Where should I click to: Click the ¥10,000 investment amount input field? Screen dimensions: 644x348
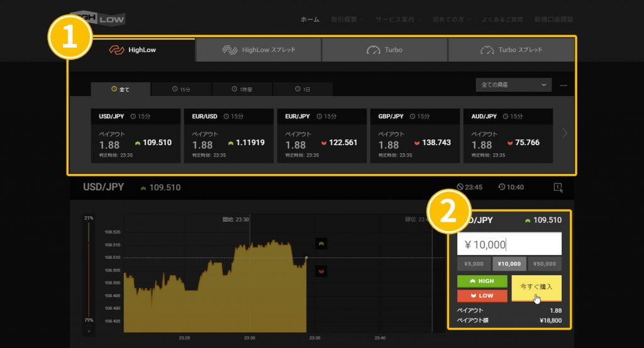pos(509,244)
